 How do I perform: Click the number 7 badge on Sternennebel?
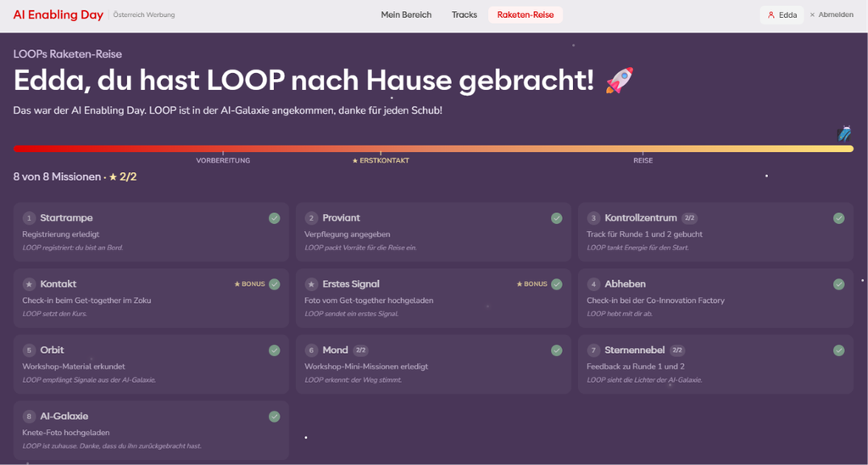[x=593, y=350]
